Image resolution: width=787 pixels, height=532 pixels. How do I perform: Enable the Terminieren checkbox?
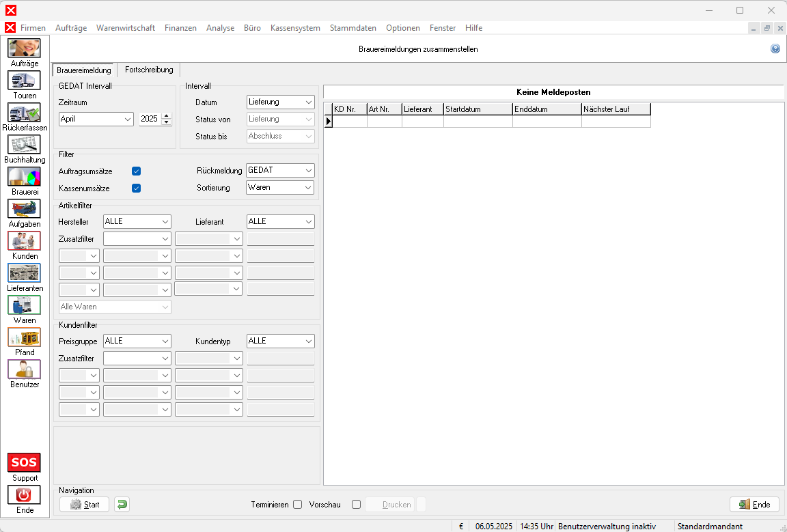[x=297, y=505]
